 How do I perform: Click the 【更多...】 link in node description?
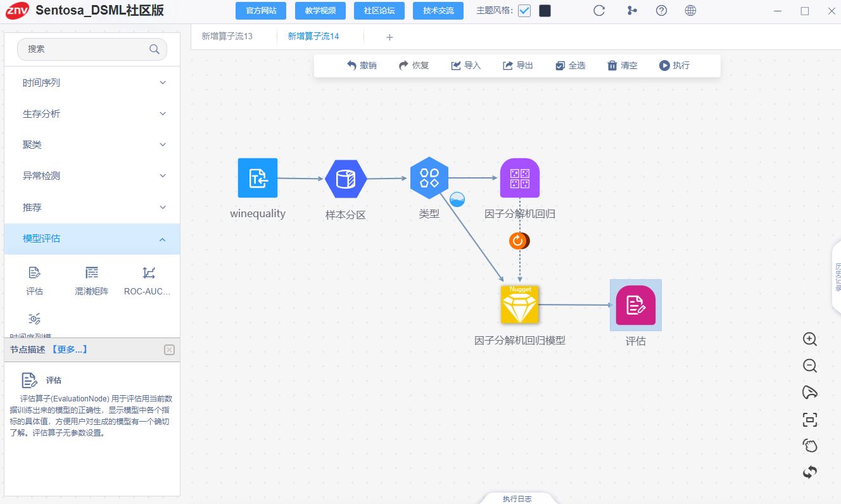click(69, 350)
